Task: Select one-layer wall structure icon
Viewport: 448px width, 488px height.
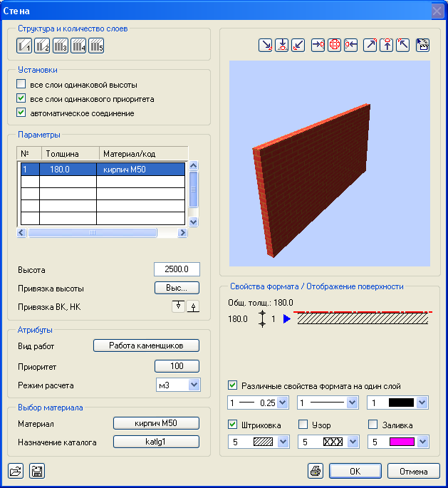Action: 24,46
